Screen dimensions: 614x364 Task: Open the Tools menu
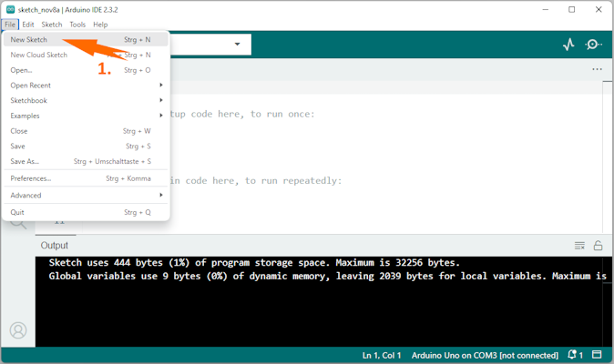click(x=77, y=25)
